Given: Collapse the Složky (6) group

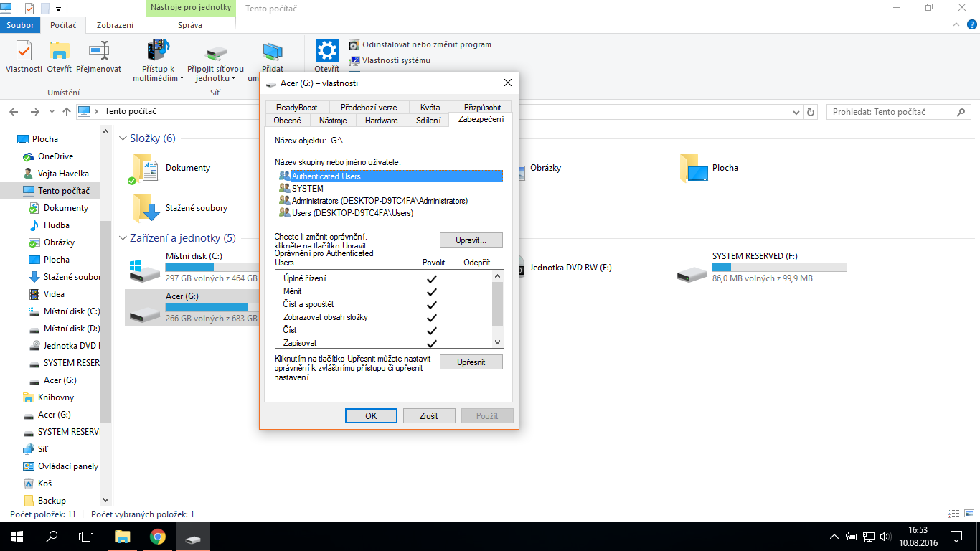Looking at the screenshot, I should click(123, 138).
